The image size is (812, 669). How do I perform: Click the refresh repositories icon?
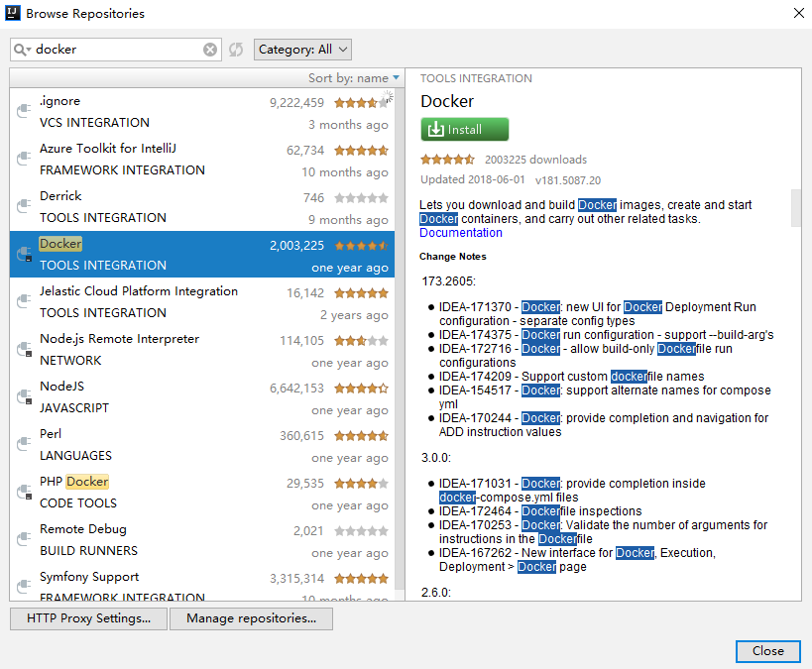[236, 50]
